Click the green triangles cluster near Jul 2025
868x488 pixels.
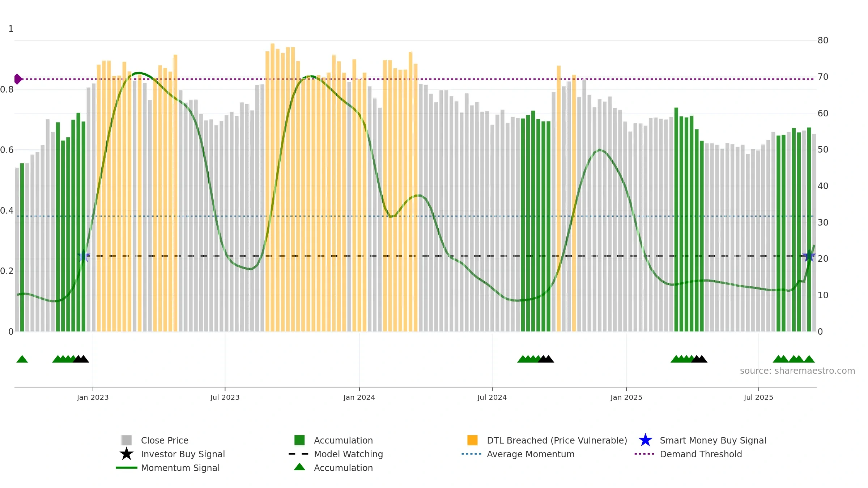click(793, 359)
